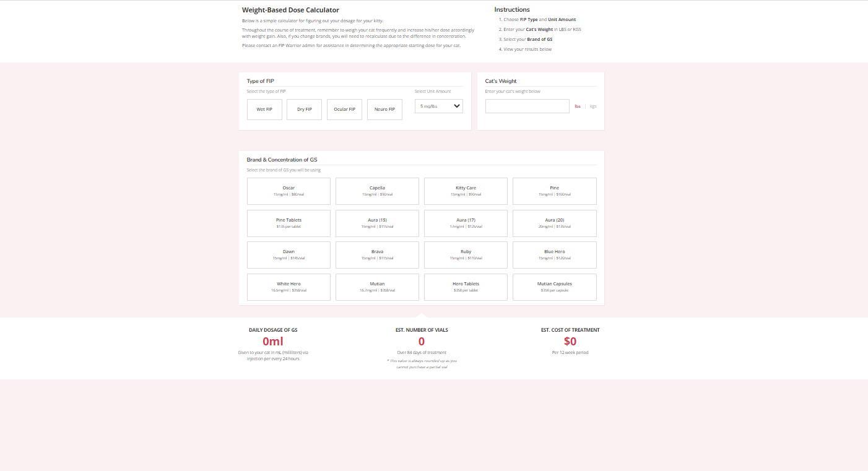Select the Oscar brand
This screenshot has width=868, height=471.
click(x=289, y=191)
